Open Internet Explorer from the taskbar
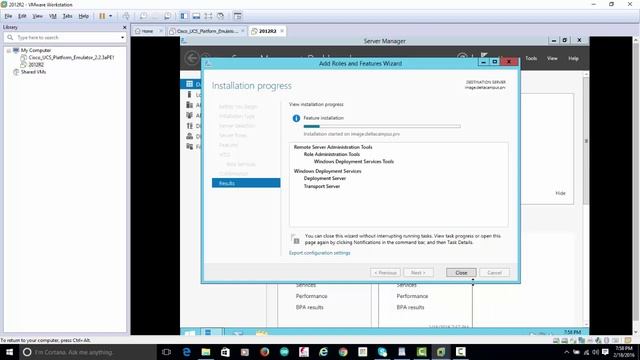Viewport: 640px width, 360px height. pos(323,352)
